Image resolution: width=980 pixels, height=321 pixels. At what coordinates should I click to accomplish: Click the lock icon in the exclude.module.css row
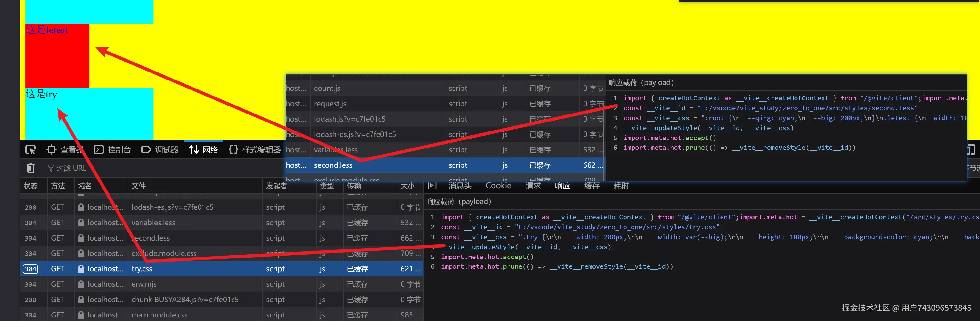(x=81, y=254)
